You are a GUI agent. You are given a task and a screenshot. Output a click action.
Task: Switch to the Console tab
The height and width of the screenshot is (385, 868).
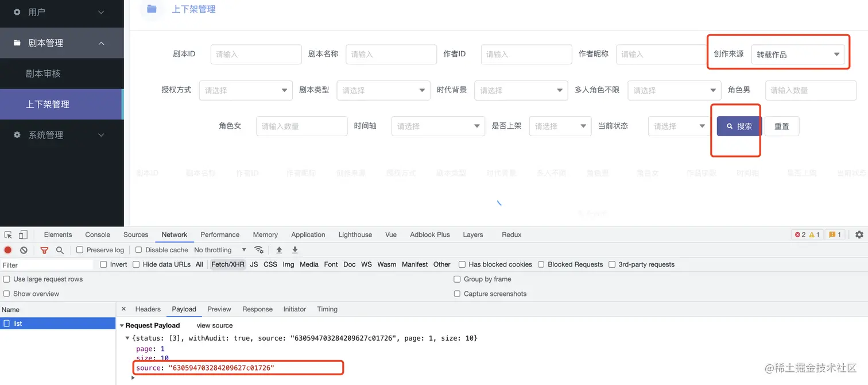click(x=98, y=234)
